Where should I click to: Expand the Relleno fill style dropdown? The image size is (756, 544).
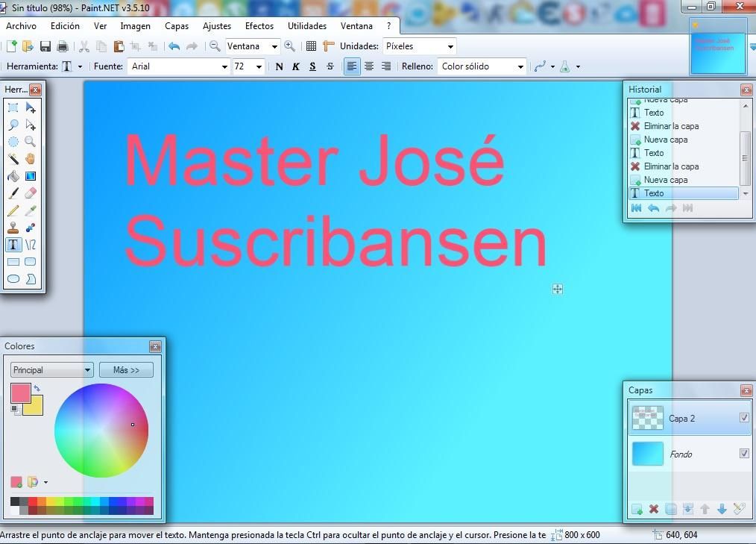tap(482, 66)
